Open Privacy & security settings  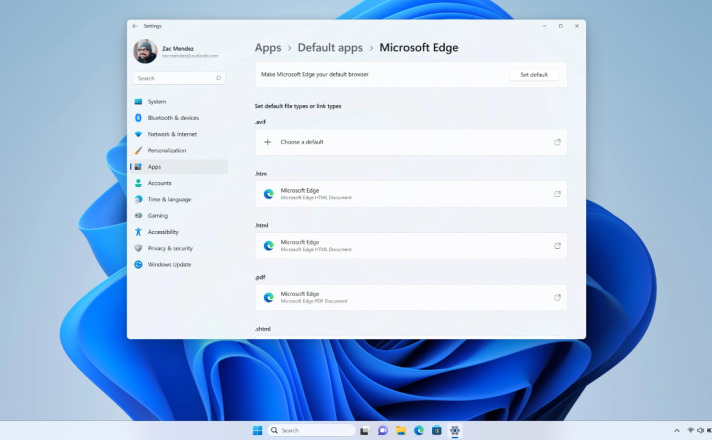click(179, 248)
